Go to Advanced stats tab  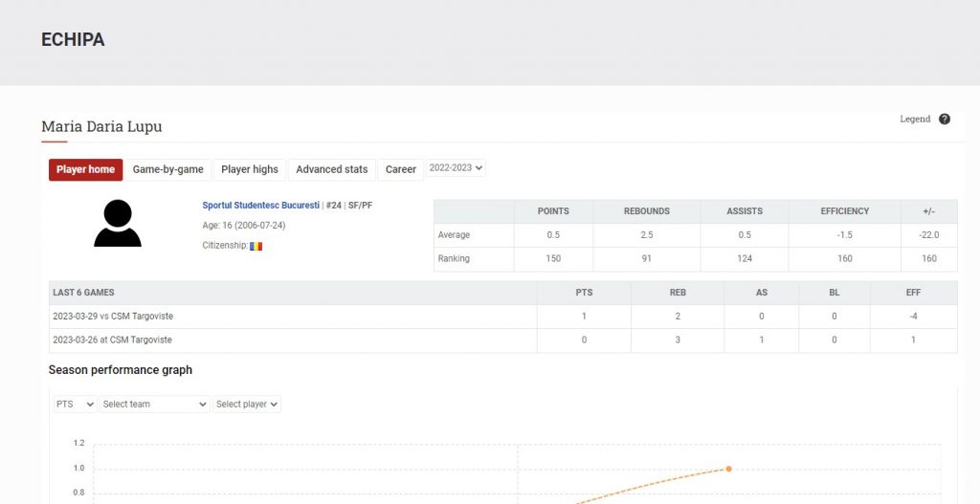(331, 169)
